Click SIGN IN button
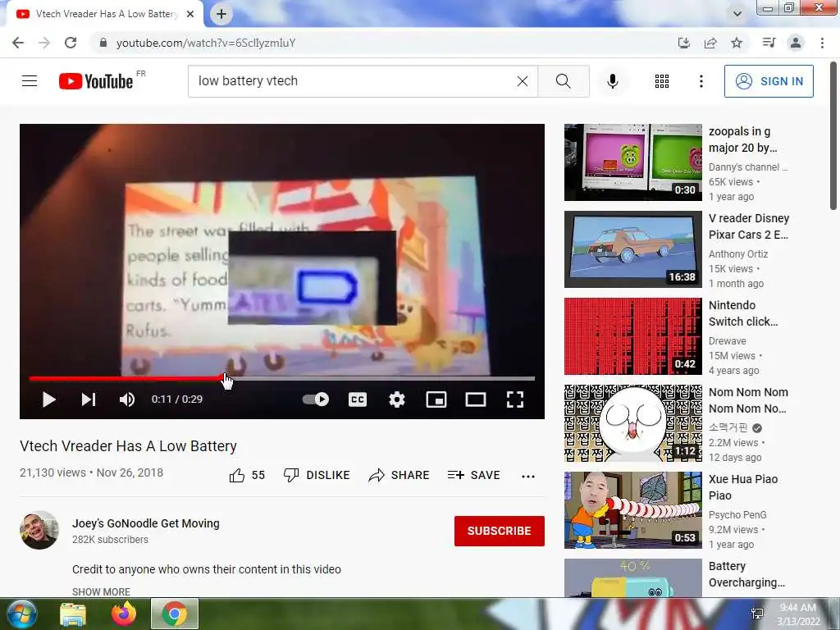The width and height of the screenshot is (840, 630). [x=769, y=81]
